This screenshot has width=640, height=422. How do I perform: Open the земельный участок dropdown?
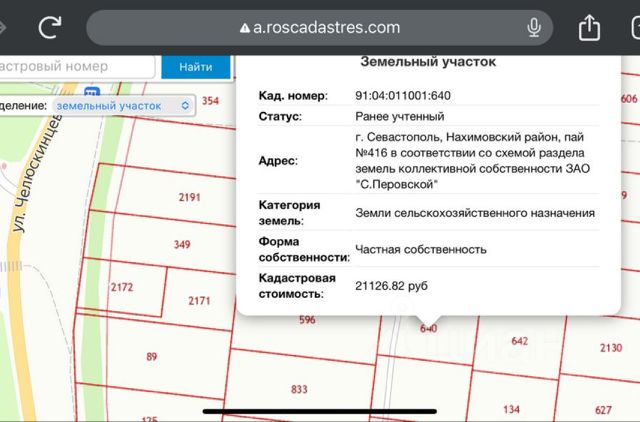pos(124,106)
